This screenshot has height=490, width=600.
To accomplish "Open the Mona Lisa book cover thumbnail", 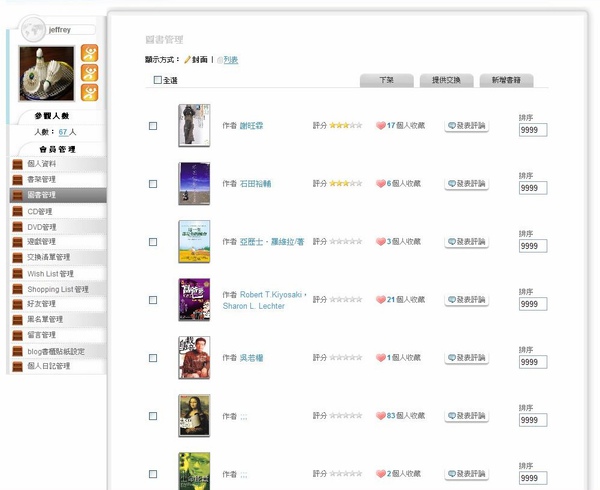I will click(x=194, y=416).
